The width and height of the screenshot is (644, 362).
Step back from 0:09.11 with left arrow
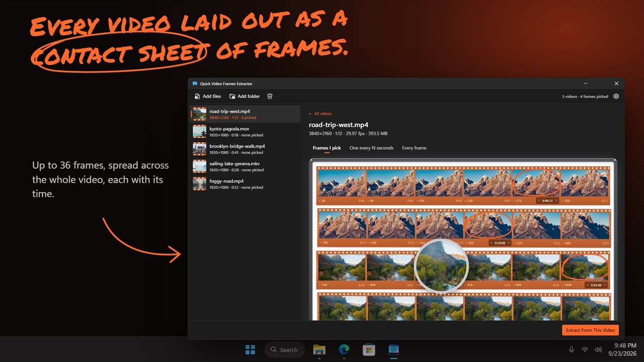pyautogui.click(x=539, y=201)
